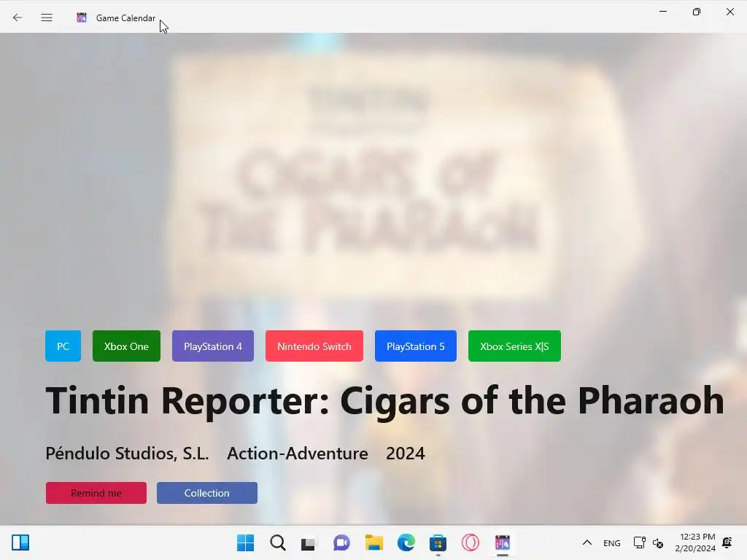
Task: Expand the hidden system tray icons
Action: [x=587, y=542]
